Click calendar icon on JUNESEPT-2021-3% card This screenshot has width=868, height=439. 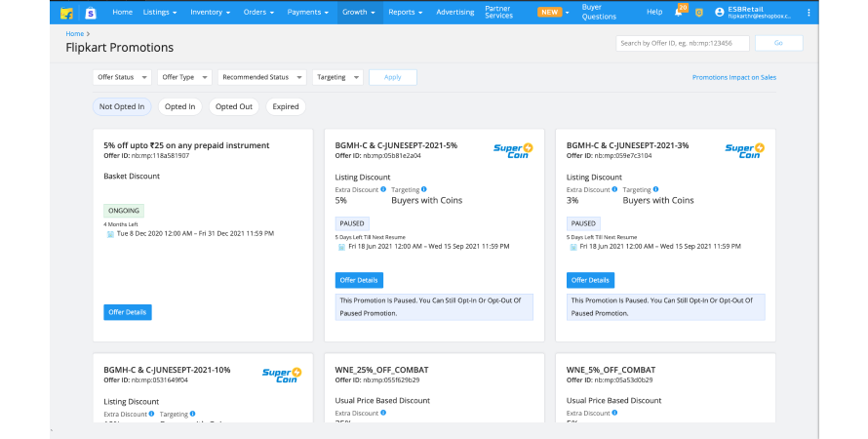(x=572, y=247)
